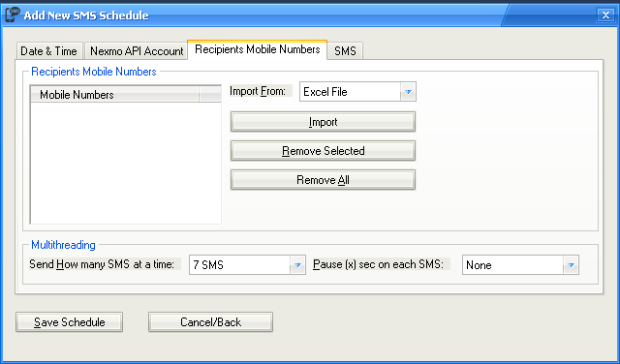Click inside the empty mobile numbers list

coord(126,163)
